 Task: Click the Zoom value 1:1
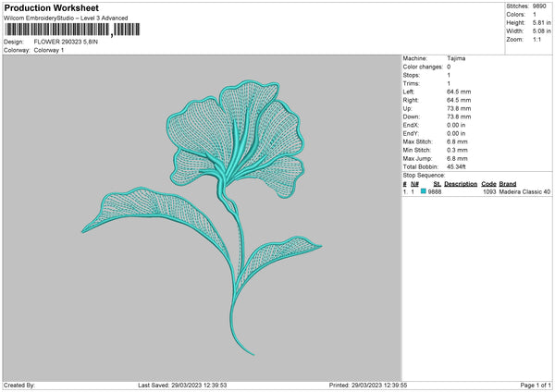tap(536, 40)
